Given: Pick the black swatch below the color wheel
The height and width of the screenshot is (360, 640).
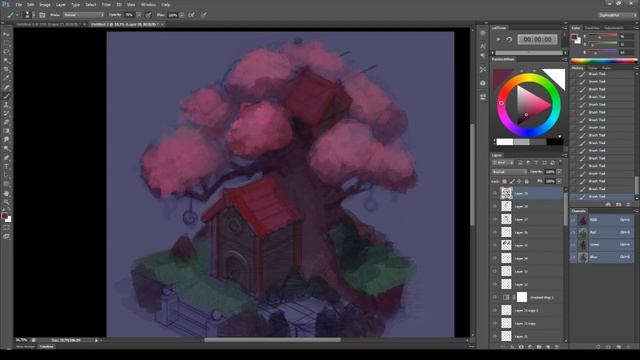Looking at the screenshot, I should (x=555, y=142).
